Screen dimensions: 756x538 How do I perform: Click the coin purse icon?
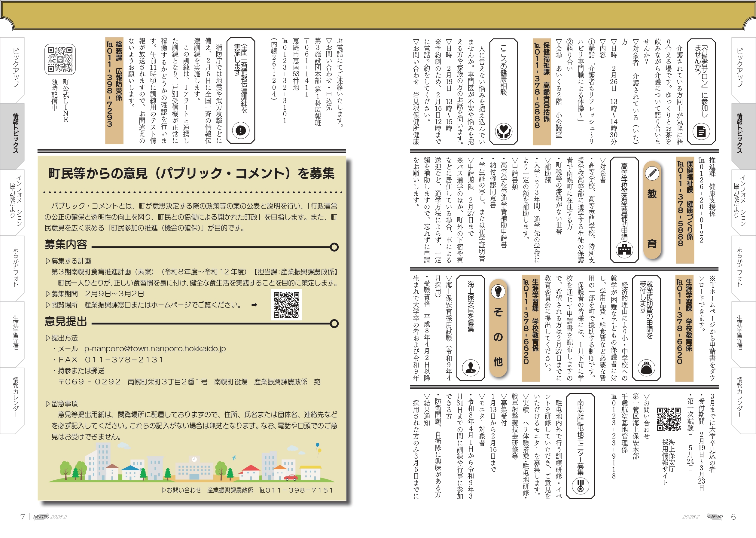pyautogui.click(x=646, y=368)
